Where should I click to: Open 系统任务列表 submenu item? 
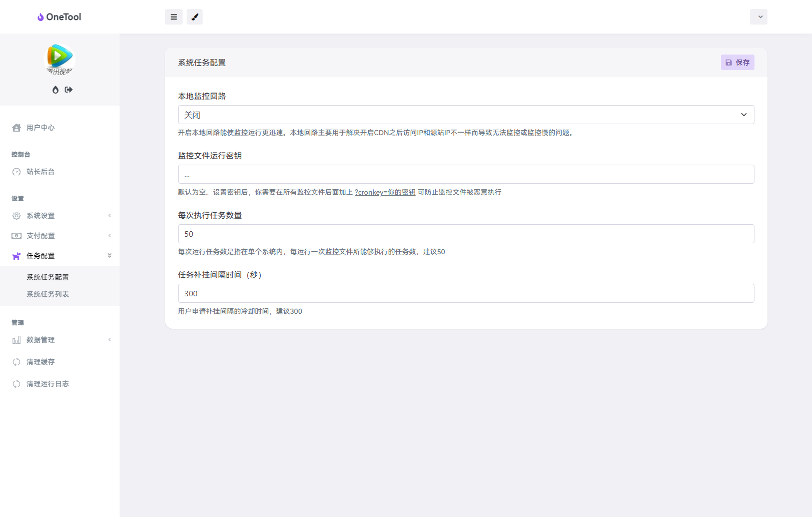(48, 294)
